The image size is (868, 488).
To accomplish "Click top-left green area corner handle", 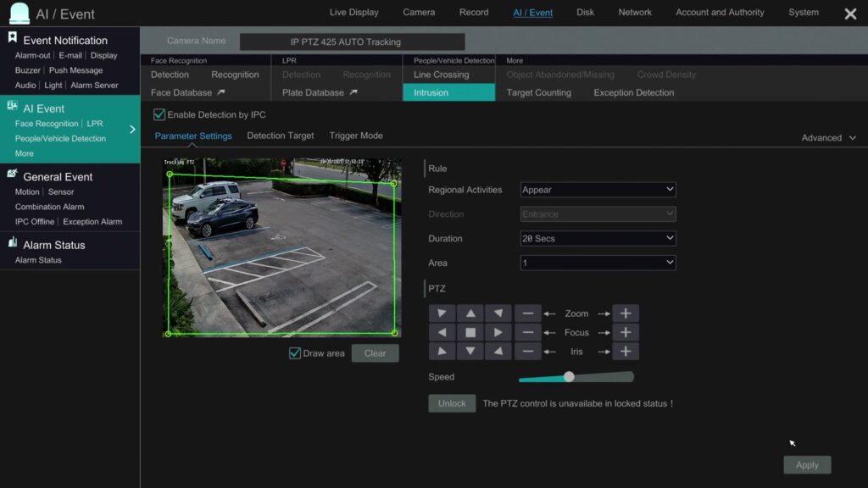I will pyautogui.click(x=170, y=175).
